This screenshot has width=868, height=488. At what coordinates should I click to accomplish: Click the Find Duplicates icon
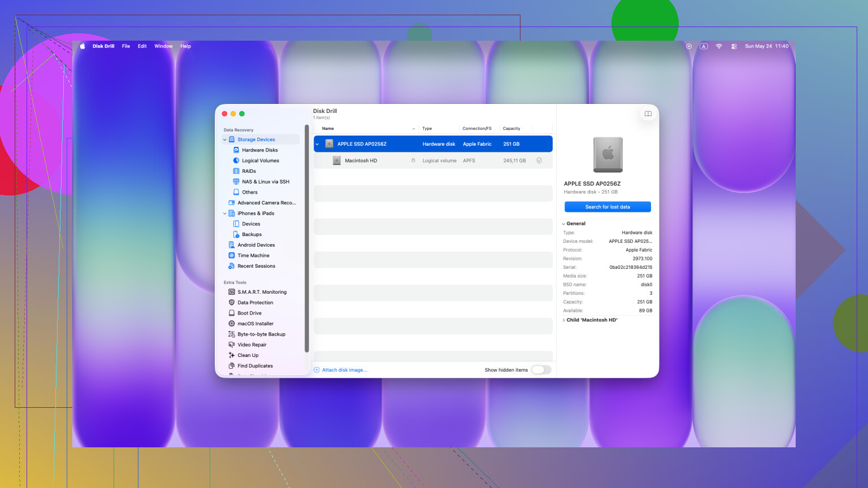coord(232,366)
